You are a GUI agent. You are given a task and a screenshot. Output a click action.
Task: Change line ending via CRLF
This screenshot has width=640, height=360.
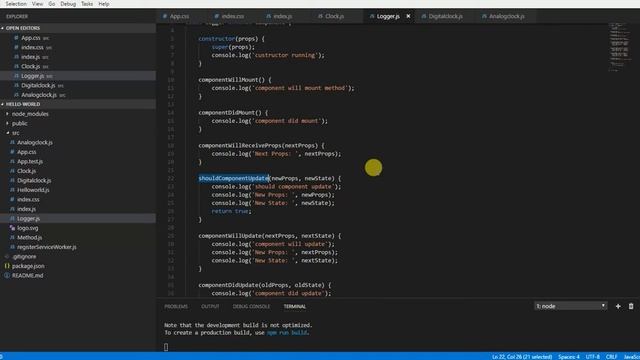[611, 357]
